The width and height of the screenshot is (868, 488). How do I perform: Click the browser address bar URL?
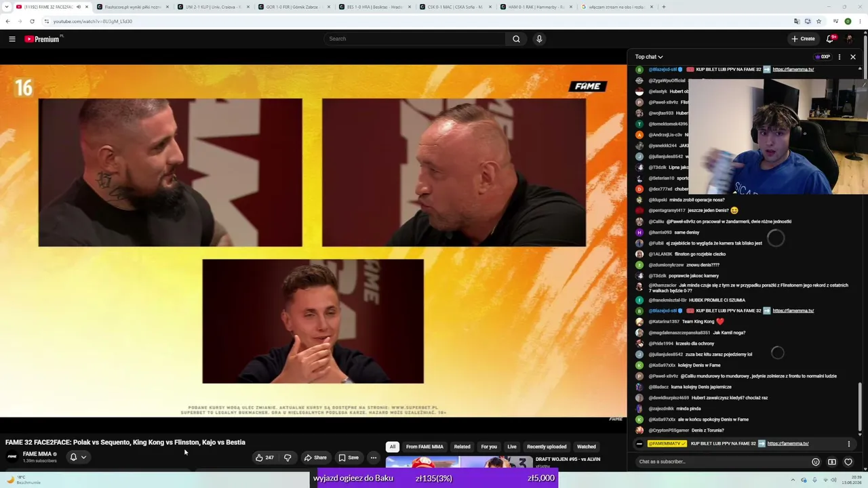click(93, 21)
